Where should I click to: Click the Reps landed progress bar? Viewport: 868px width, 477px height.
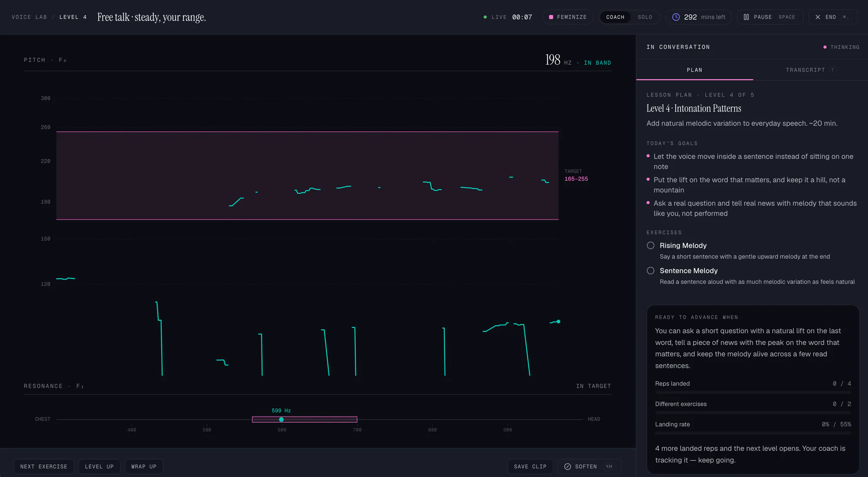pos(753,392)
